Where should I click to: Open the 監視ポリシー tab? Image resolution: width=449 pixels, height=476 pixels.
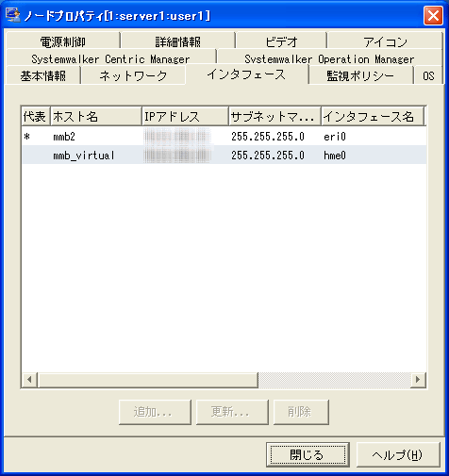click(x=360, y=75)
